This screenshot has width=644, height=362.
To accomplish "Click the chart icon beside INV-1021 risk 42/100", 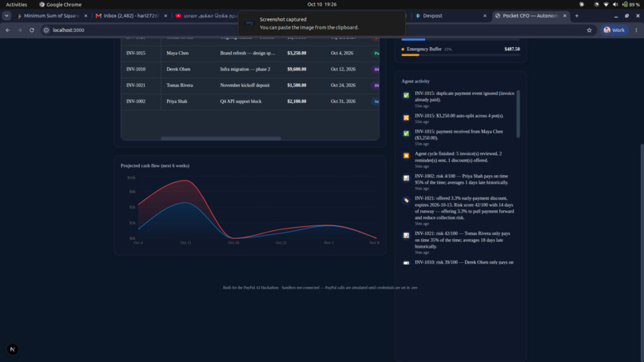I will click(406, 236).
